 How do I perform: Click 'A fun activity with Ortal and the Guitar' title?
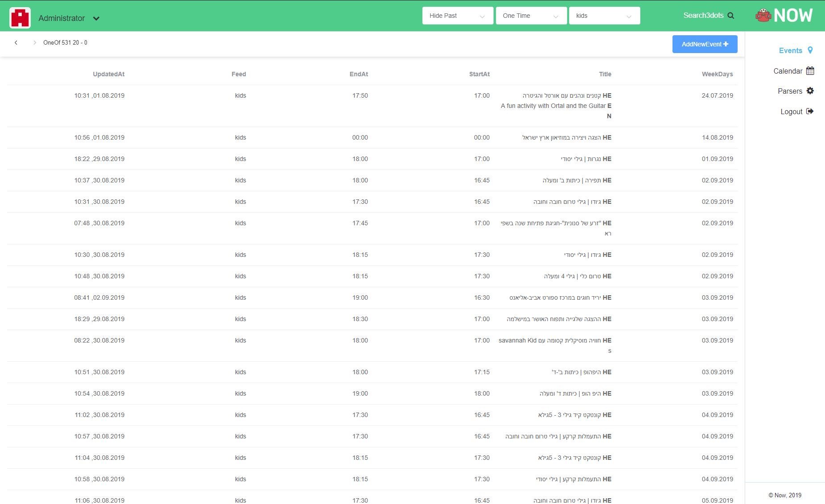tap(553, 106)
